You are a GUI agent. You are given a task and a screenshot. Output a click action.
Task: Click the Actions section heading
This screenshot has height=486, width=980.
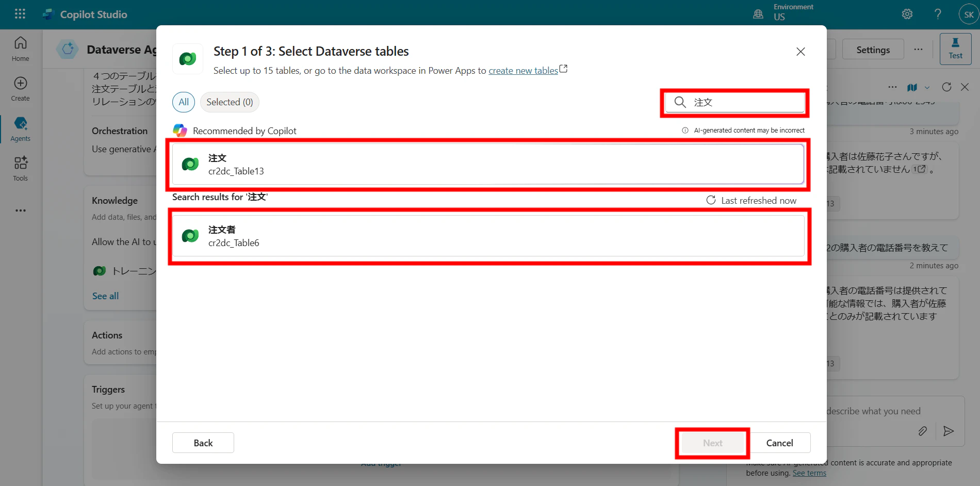pos(107,335)
